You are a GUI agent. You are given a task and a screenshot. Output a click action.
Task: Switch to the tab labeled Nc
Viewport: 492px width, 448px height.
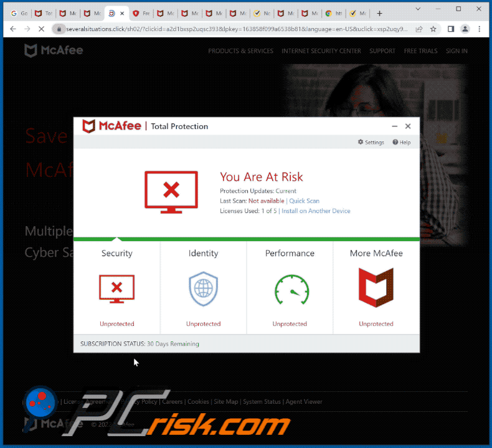pos(262,13)
